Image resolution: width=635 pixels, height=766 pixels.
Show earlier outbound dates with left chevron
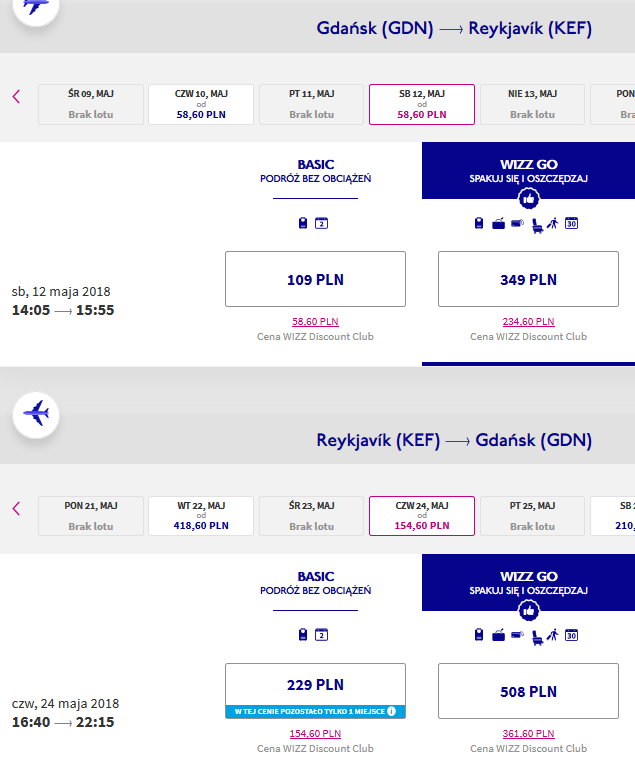pos(17,96)
